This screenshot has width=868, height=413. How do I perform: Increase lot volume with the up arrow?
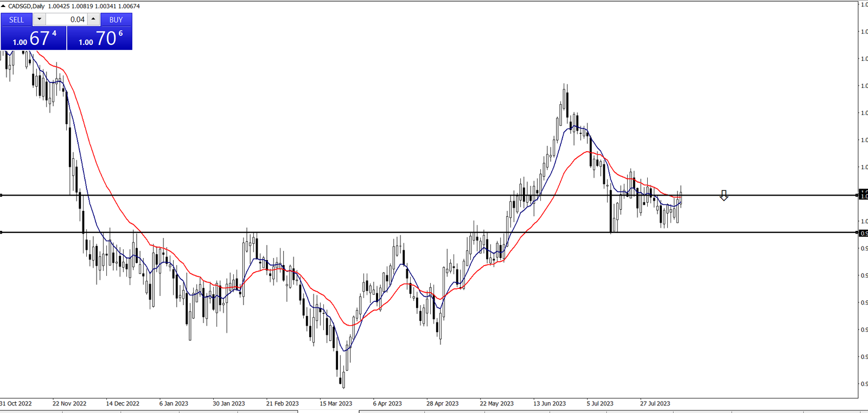coord(93,20)
